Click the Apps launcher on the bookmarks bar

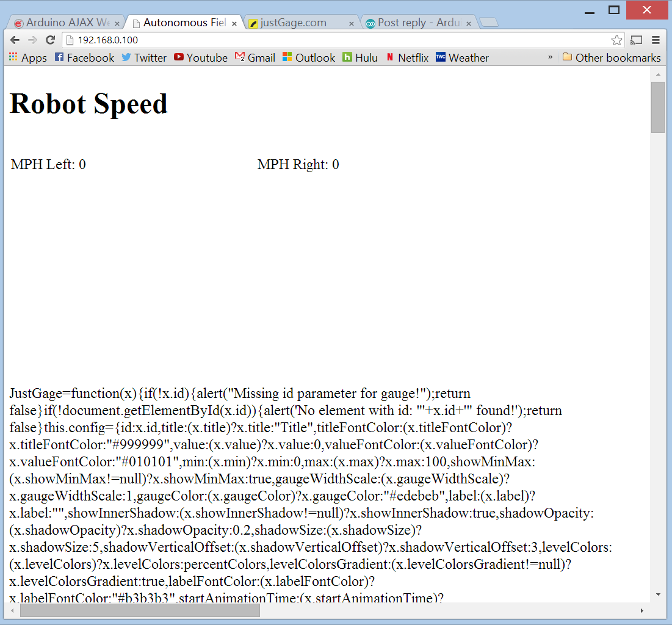13,57
